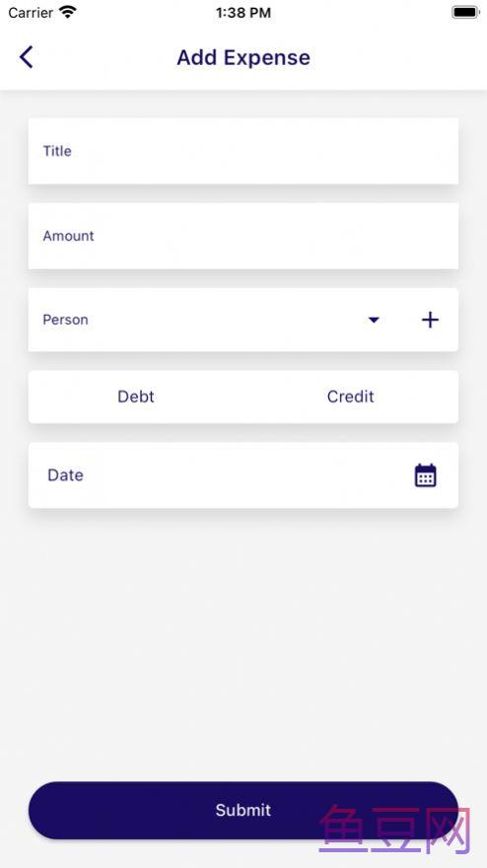The image size is (487, 868).
Task: Submit the expense form
Action: coord(243,810)
